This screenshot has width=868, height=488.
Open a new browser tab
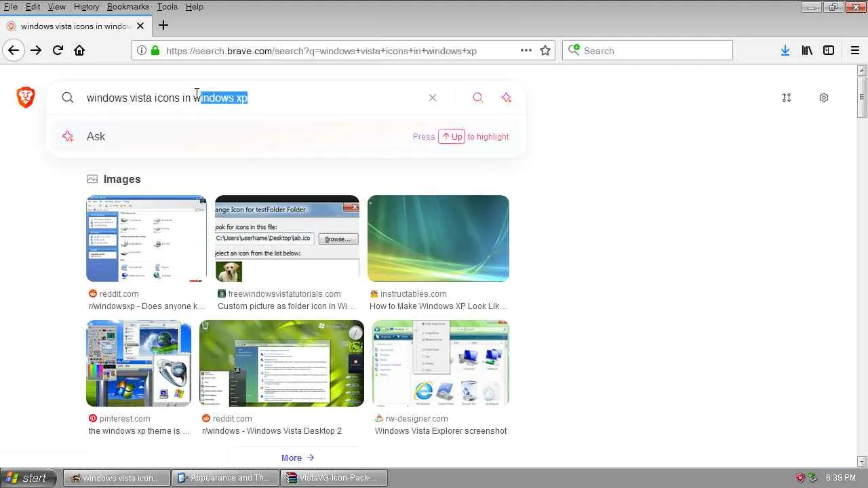[x=163, y=26]
